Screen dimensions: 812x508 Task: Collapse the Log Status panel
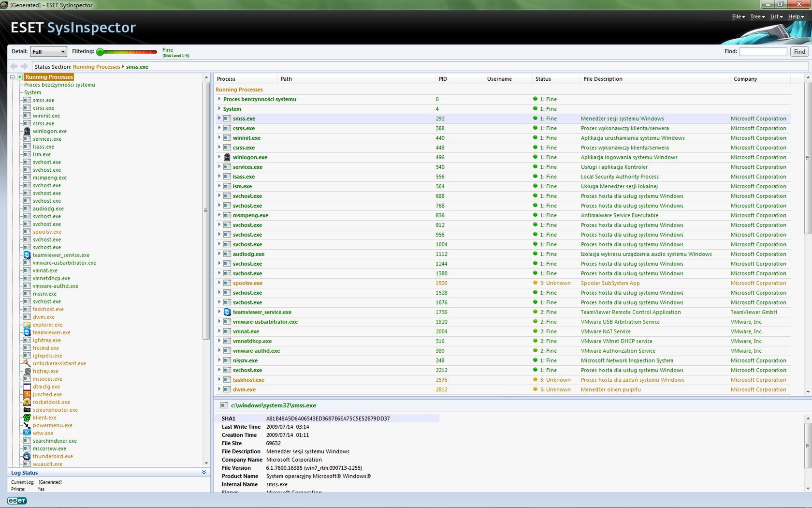pos(203,473)
